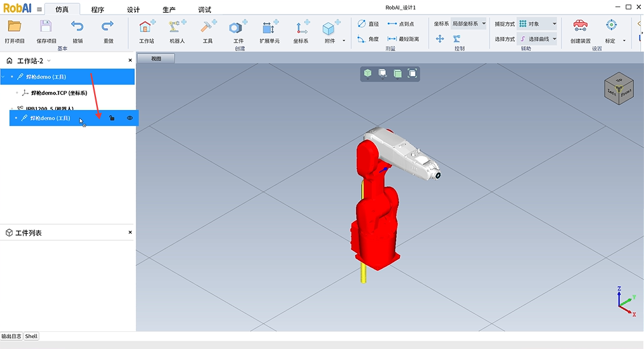Click the 工件列表 panel title
Image resolution: width=644 pixels, height=349 pixels.
click(29, 233)
